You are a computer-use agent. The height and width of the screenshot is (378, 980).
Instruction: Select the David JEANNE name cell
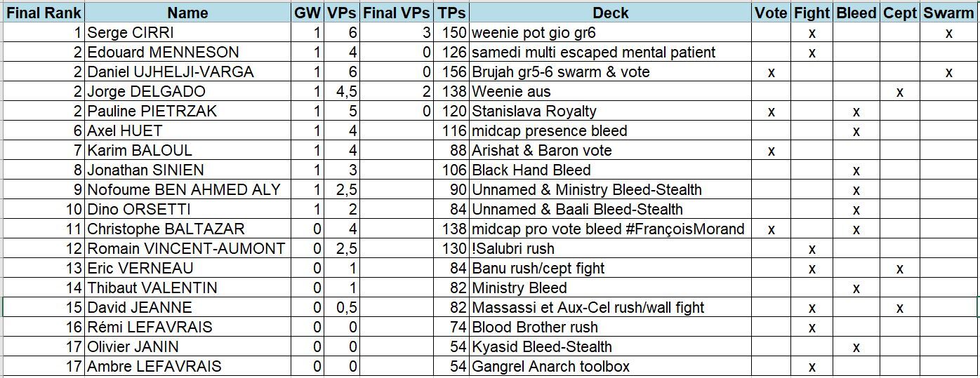(x=140, y=307)
